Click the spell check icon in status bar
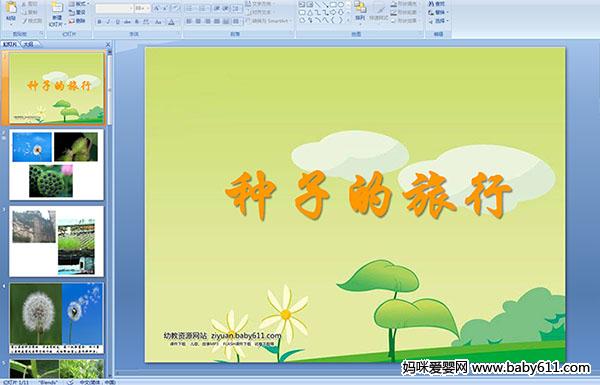The width and height of the screenshot is (600, 385). (x=70, y=382)
